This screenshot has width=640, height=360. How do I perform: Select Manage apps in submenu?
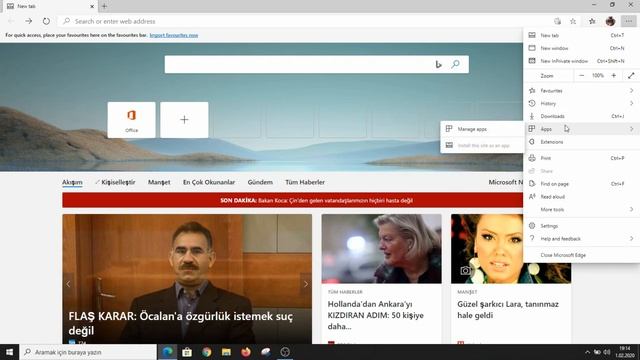[482, 129]
